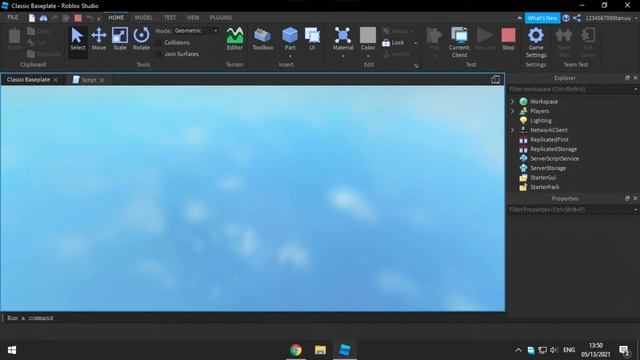The width and height of the screenshot is (640, 360).
Task: Click the Resume button
Action: click(x=485, y=39)
